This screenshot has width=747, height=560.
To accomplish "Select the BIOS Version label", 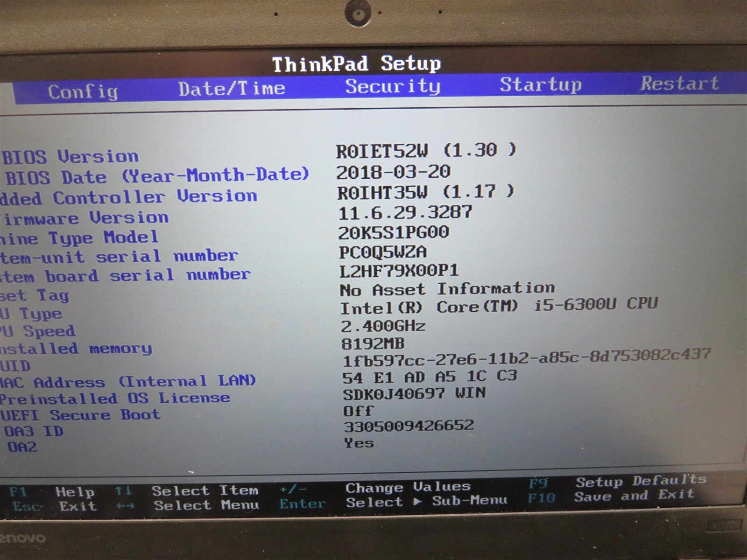I will tap(70, 157).
